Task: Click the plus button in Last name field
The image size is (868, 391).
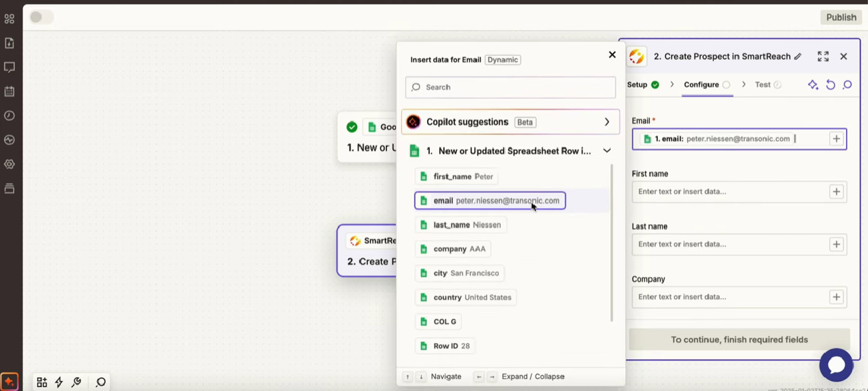Action: pyautogui.click(x=837, y=244)
